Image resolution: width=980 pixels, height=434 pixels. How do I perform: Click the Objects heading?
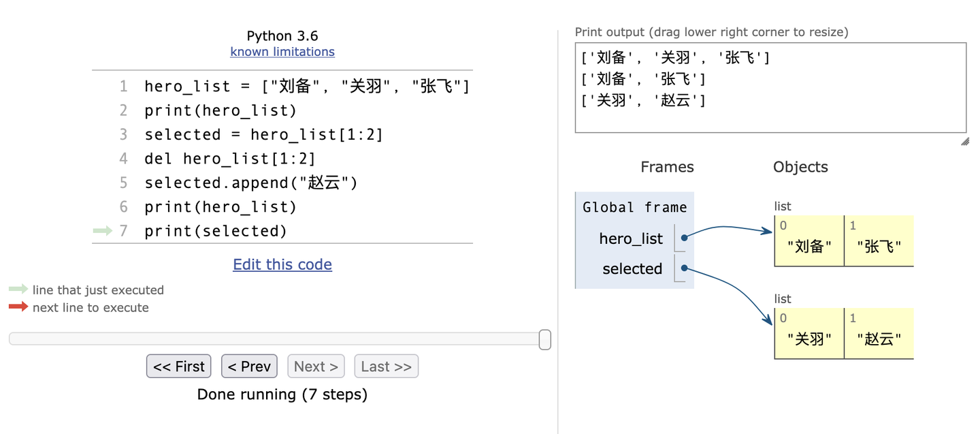pos(800,167)
